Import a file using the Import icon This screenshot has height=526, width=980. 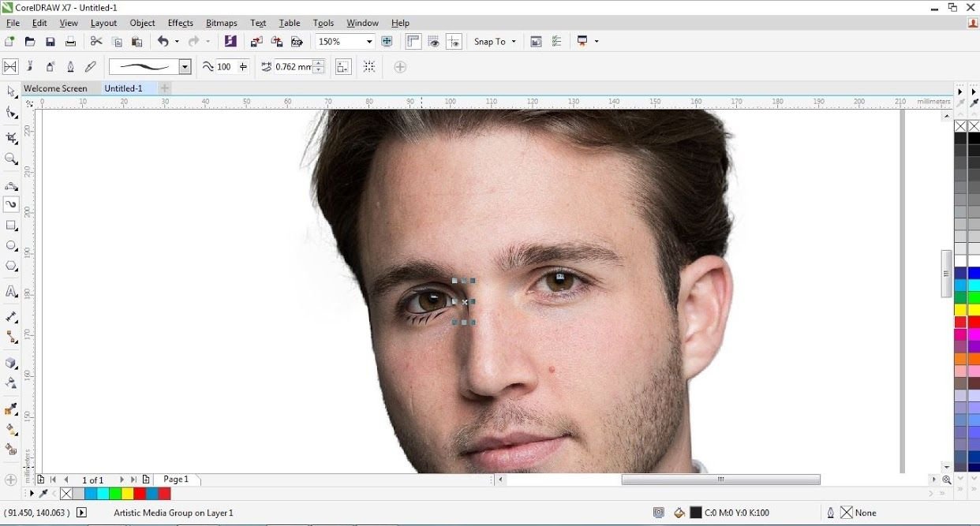pos(257,42)
